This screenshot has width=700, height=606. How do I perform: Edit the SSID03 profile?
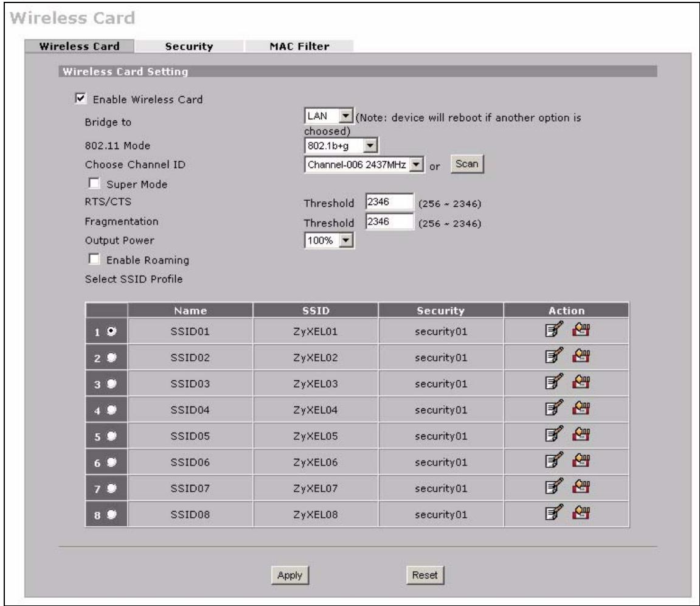click(x=554, y=382)
